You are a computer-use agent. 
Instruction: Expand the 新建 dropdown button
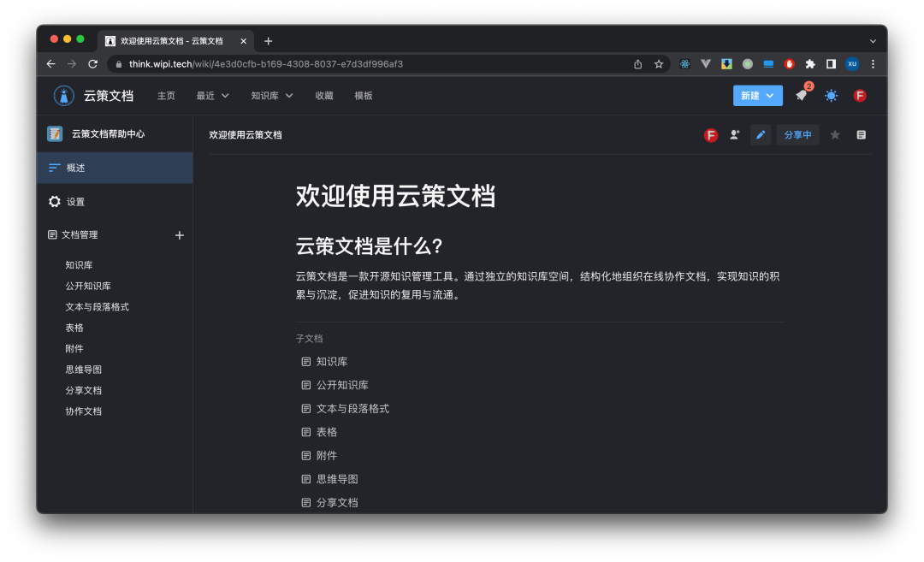tap(758, 96)
